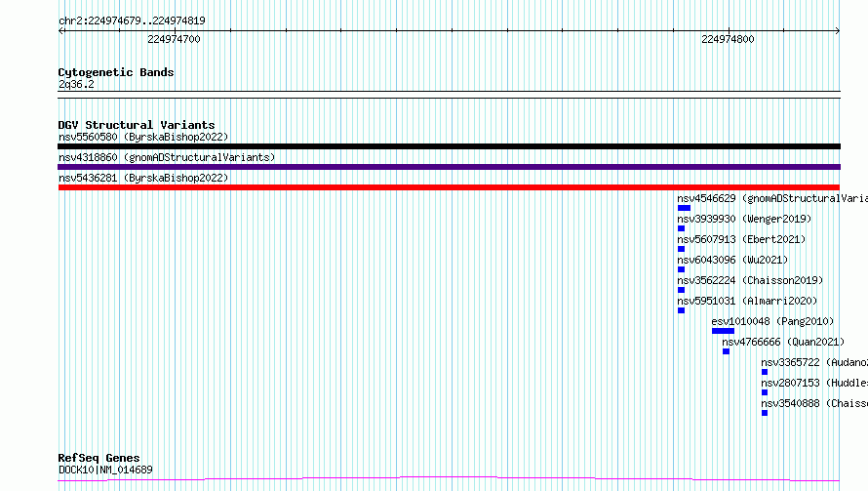Image resolution: width=868 pixels, height=491 pixels.
Task: Click the RefSeq Genes track heading
Action: coord(99,458)
